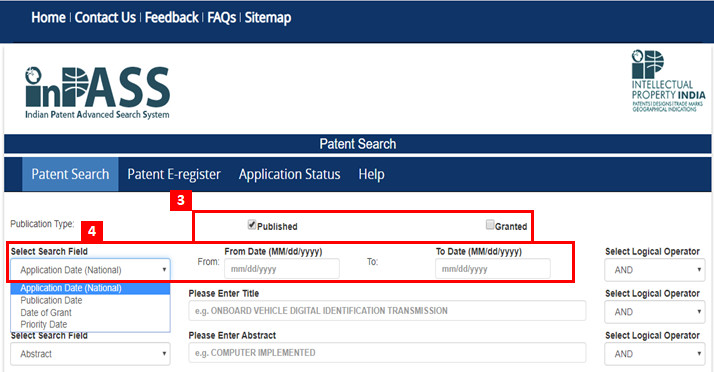The height and width of the screenshot is (372, 714).
Task: Focus the From Date input field
Action: pos(282,269)
